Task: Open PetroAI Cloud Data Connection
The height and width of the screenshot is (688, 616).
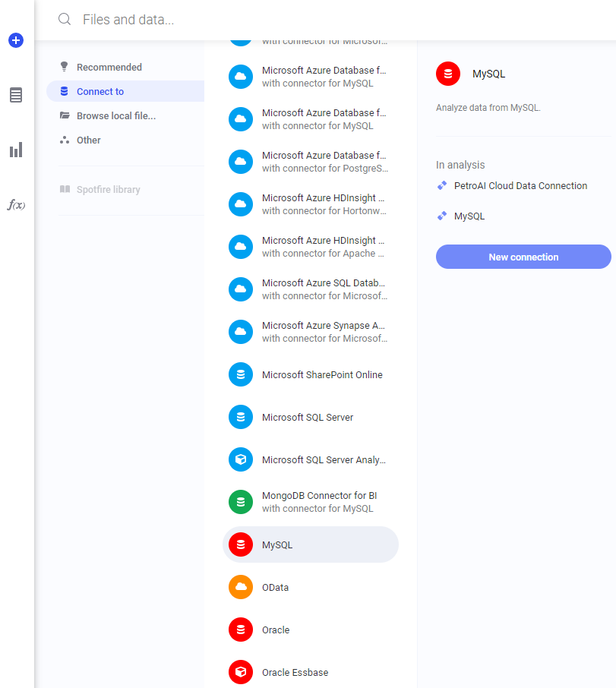Action: pyautogui.click(x=520, y=185)
